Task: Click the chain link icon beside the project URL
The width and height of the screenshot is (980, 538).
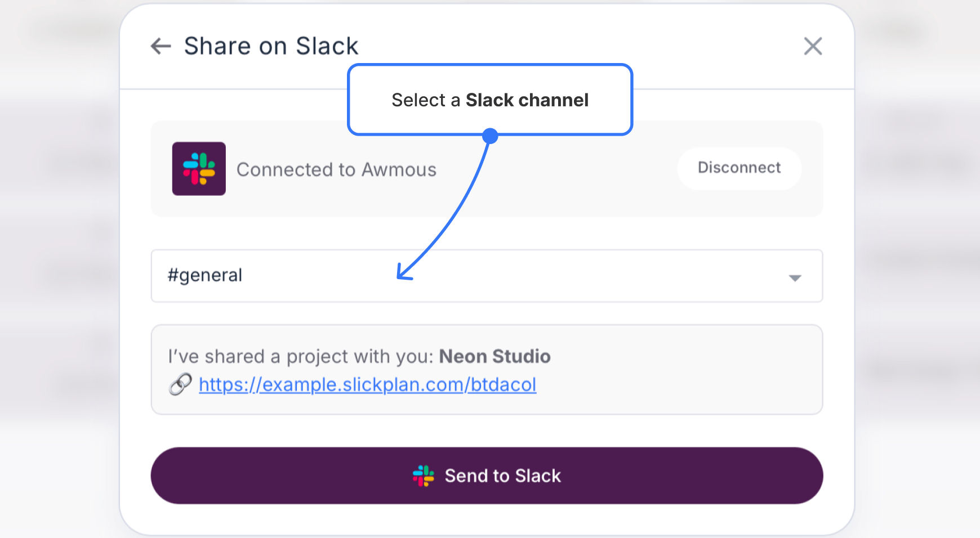Action: tap(179, 384)
